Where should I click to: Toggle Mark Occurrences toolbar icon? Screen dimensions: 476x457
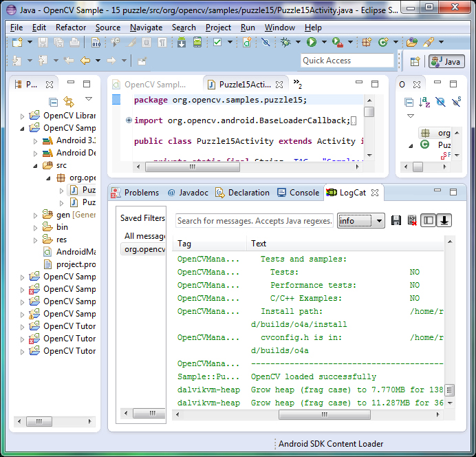point(131,42)
